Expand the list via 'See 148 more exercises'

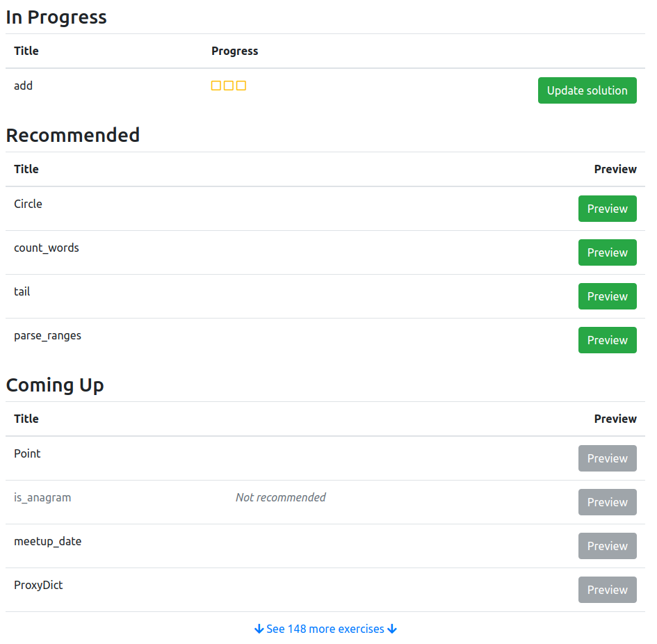tap(325, 629)
